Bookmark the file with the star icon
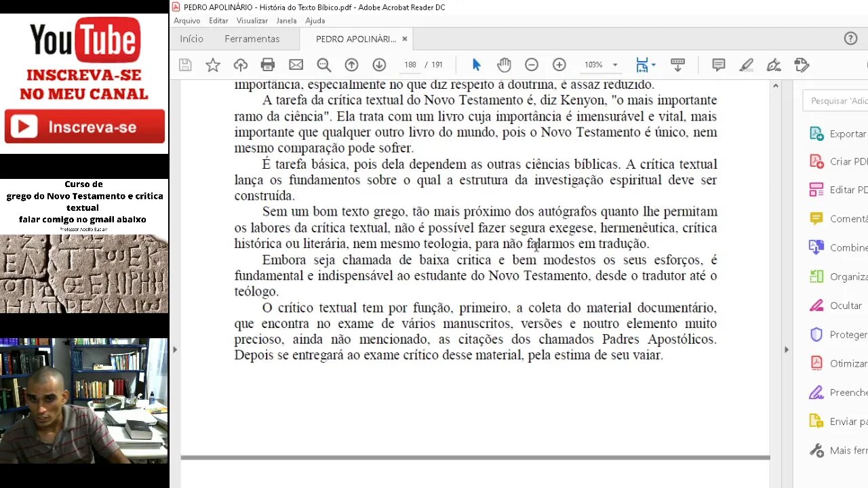The height and width of the screenshot is (488, 868). coord(213,65)
